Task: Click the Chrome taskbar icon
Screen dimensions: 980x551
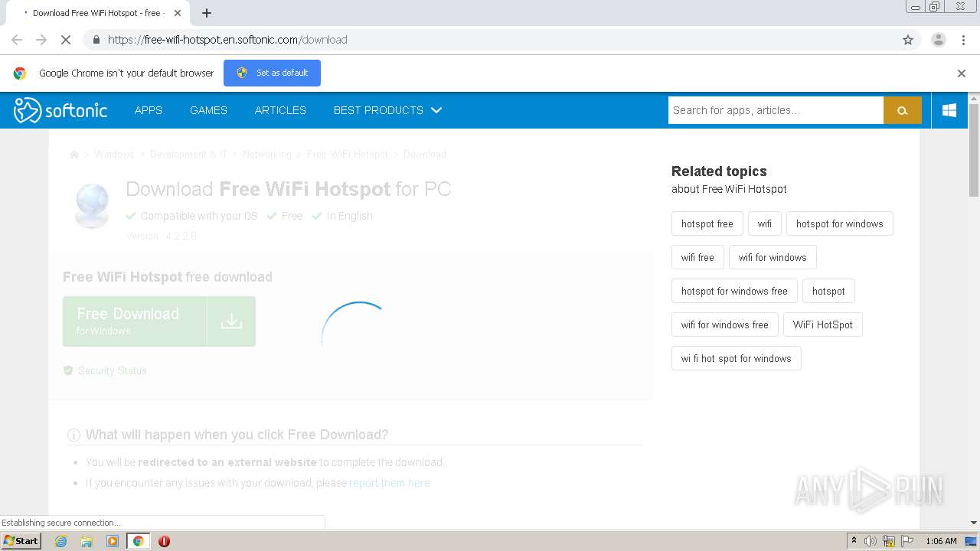Action: [139, 541]
